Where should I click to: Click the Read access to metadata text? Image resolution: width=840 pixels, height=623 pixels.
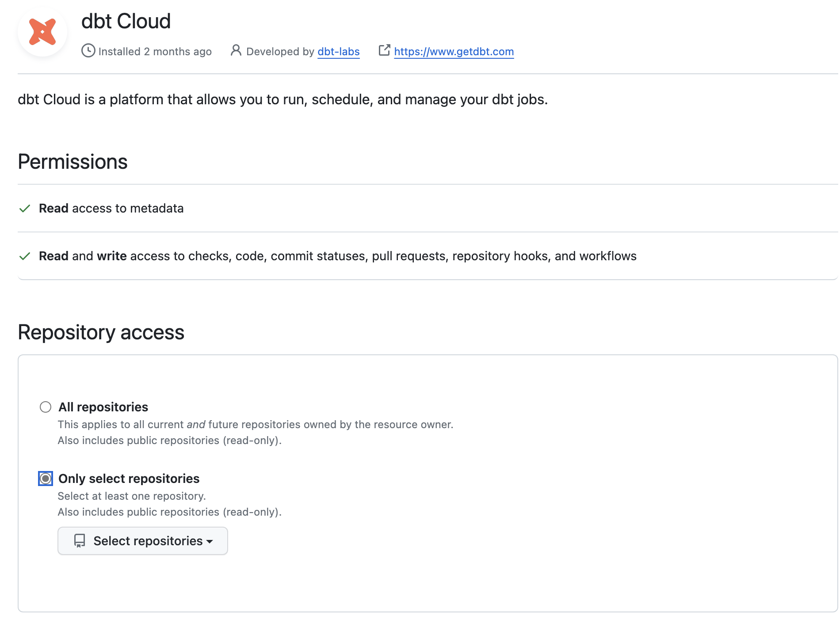111,208
